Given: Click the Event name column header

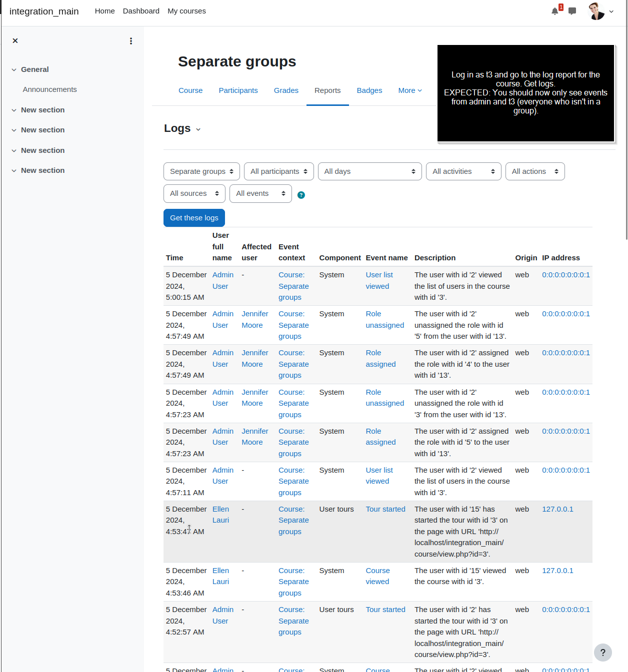Looking at the screenshot, I should (x=386, y=258).
